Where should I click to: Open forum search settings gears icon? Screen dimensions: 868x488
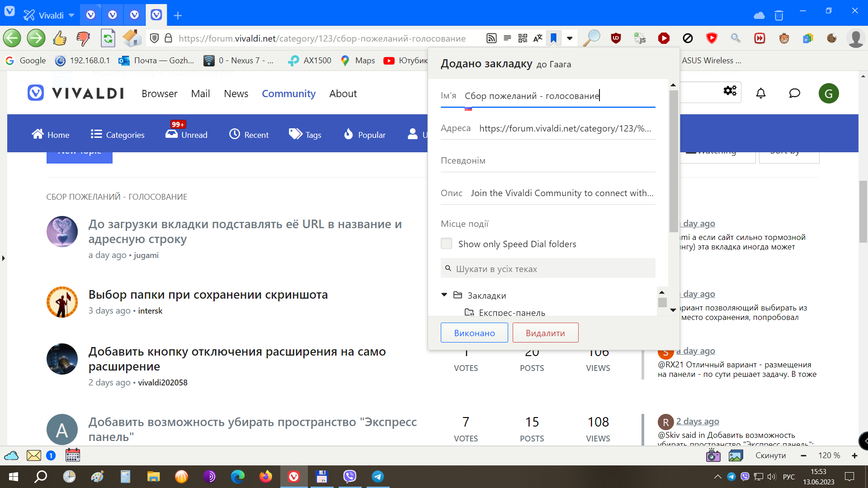coord(730,91)
